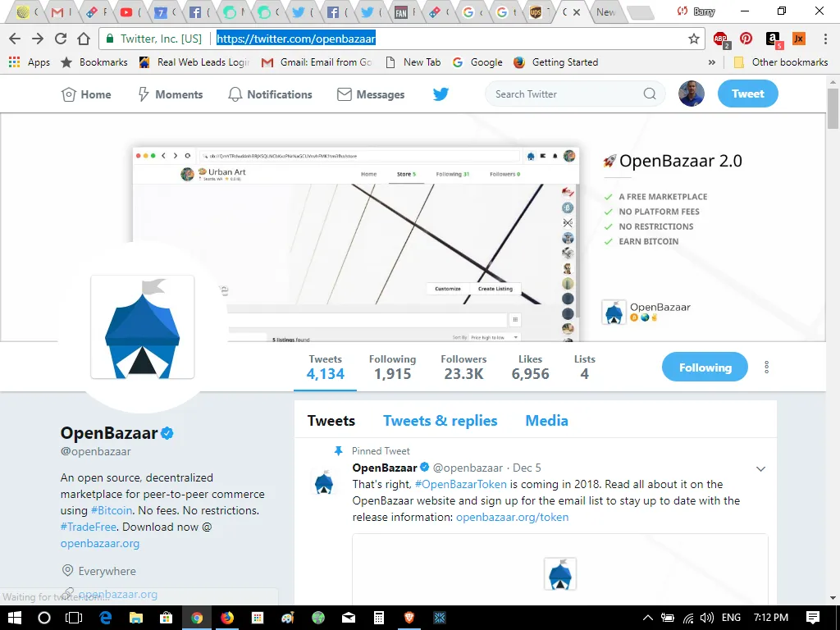Click the Twitter bird logo in navigation
The image size is (840, 630).
pos(441,94)
